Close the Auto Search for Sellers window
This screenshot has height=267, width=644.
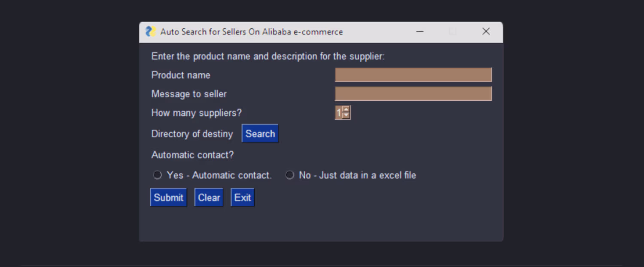[x=486, y=32]
